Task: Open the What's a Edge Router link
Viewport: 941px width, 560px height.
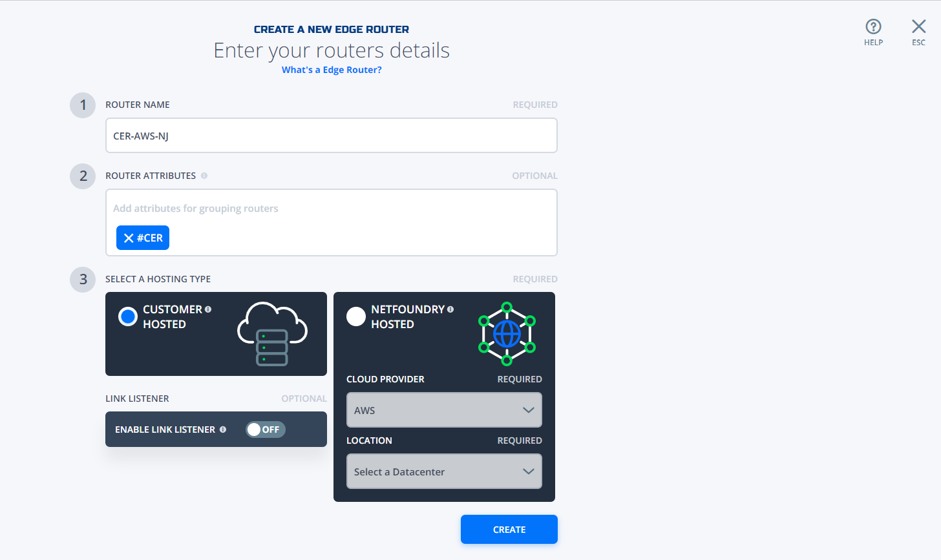Action: [x=332, y=70]
